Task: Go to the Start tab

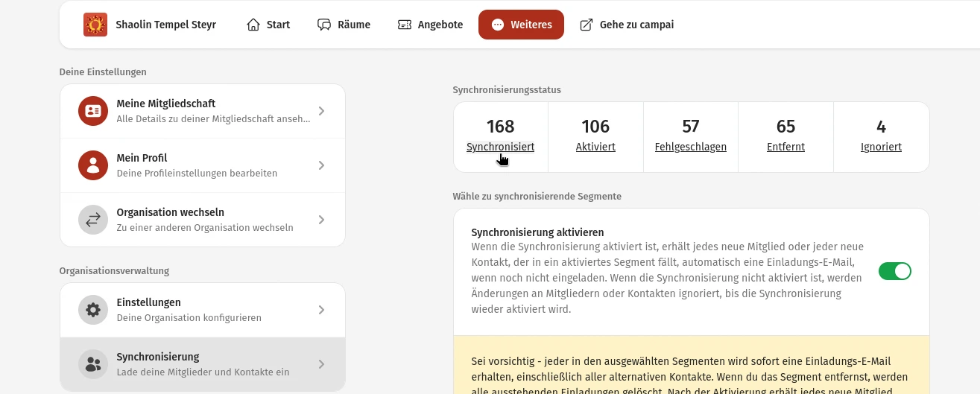Action: [x=268, y=25]
